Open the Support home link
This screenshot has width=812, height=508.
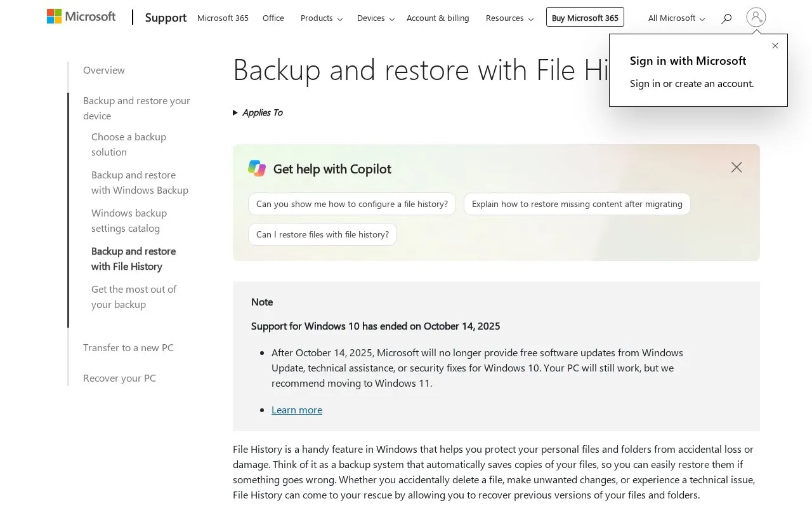click(x=166, y=18)
